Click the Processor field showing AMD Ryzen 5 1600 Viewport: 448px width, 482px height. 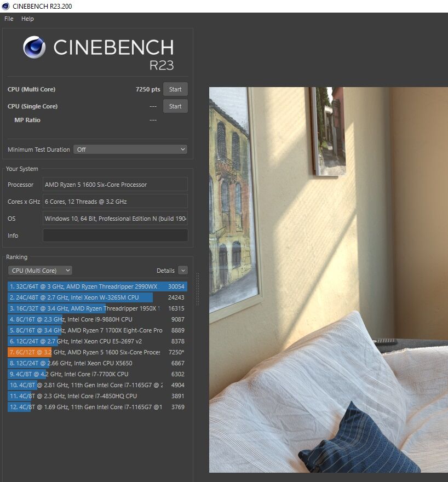pos(115,185)
